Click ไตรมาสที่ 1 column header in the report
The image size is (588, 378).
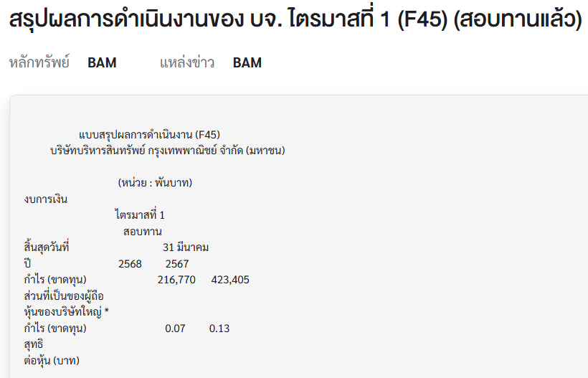point(140,215)
